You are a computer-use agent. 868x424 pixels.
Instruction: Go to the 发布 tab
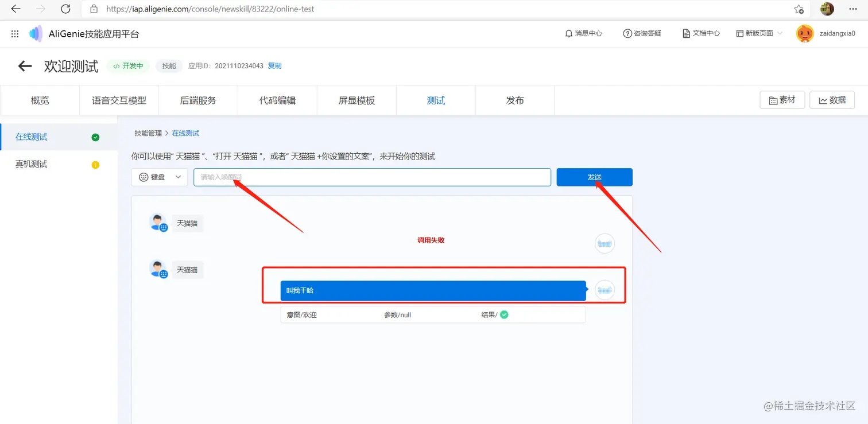(515, 100)
